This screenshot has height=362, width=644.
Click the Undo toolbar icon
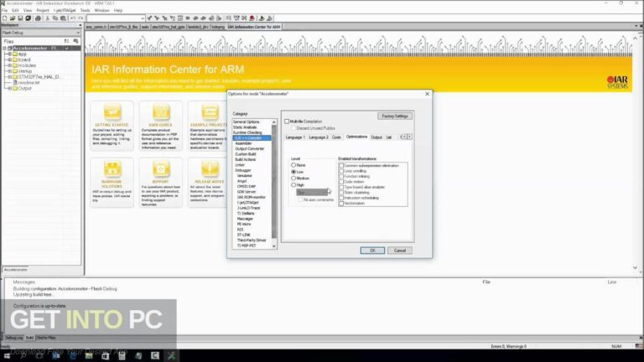[x=73, y=18]
